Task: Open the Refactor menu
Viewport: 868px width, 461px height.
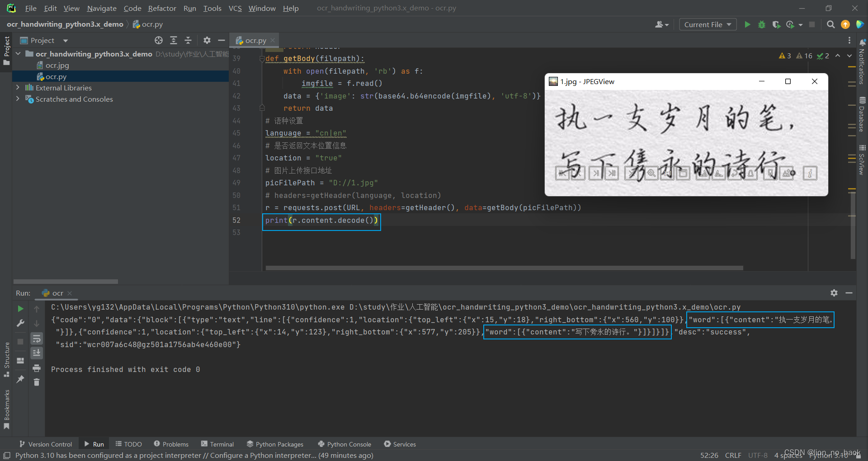Action: click(162, 8)
